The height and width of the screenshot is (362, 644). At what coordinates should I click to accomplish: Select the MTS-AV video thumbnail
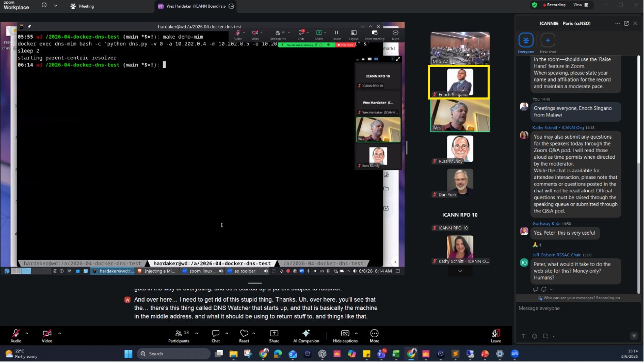click(460, 48)
